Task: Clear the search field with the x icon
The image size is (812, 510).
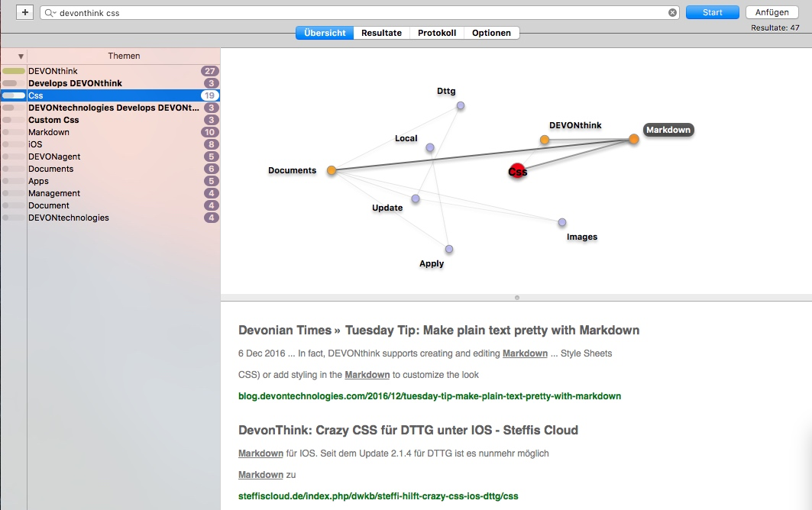Action: click(x=673, y=12)
